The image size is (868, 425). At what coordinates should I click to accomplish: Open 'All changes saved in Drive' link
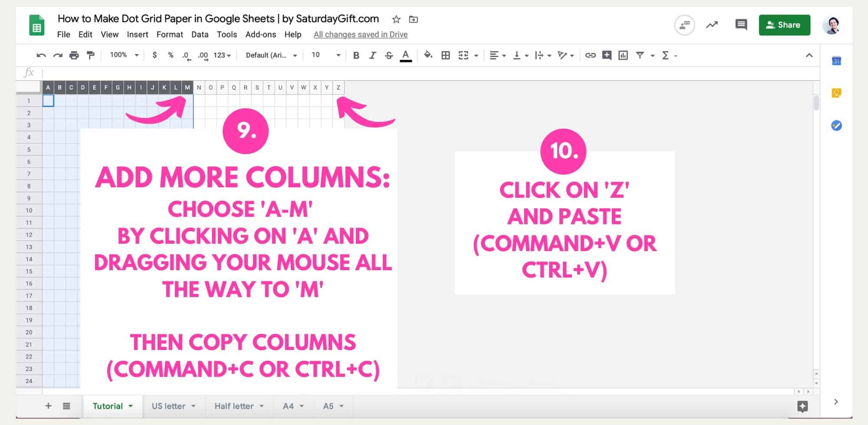360,34
